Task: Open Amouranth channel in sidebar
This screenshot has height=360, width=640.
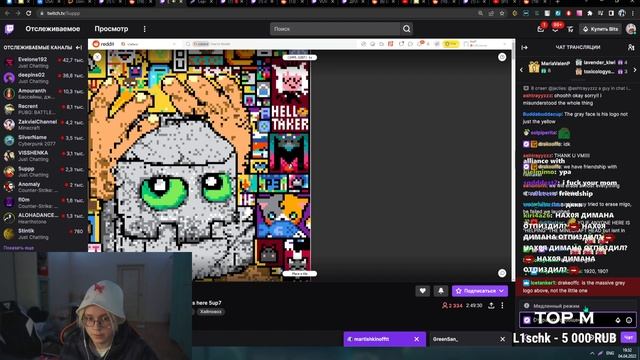Action: tap(44, 93)
